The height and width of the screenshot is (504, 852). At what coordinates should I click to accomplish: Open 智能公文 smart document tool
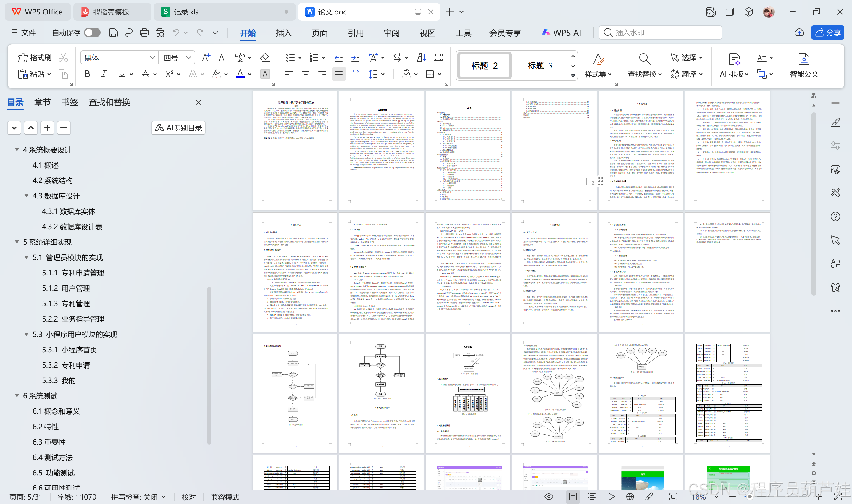coord(804,66)
